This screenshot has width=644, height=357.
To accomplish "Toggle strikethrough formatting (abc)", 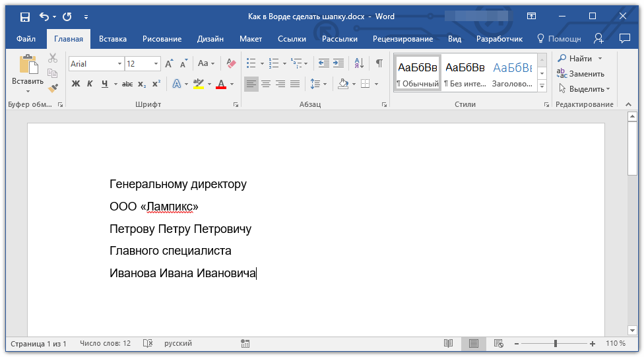I will 127,84.
